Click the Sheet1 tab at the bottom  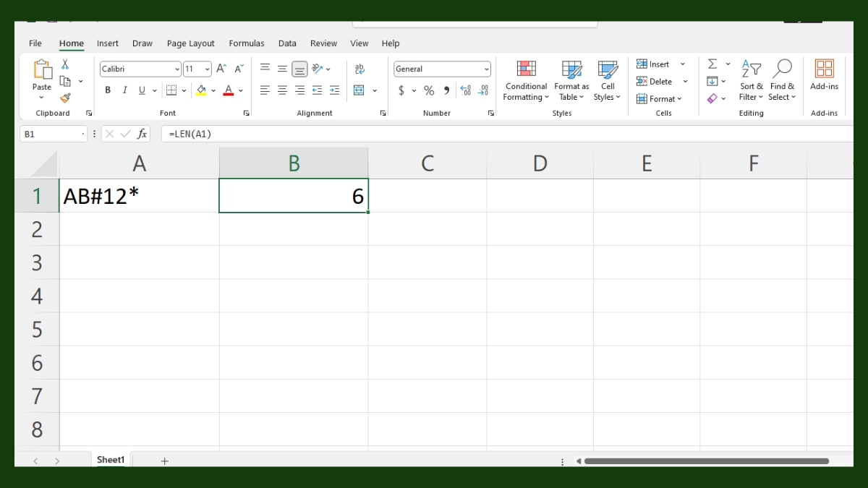point(110,460)
